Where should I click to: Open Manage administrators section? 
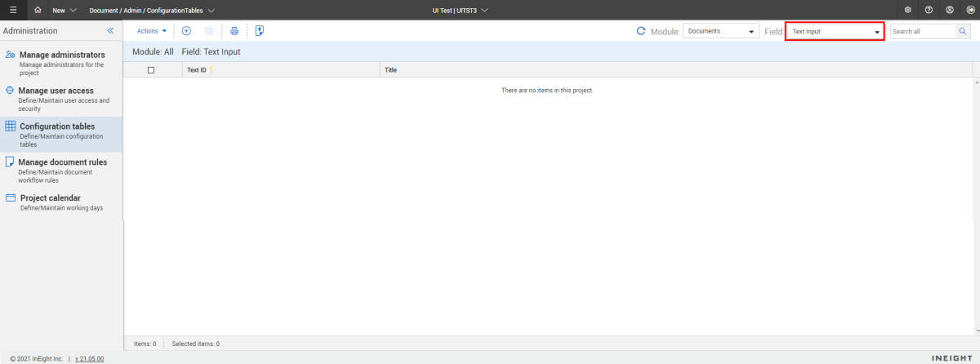[61, 64]
